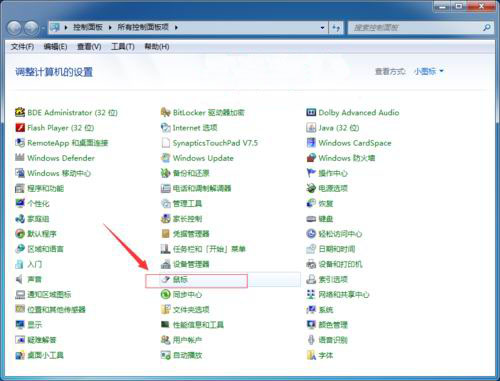This screenshot has width=500, height=381.
Task: Refresh the address bar view
Action: point(336,28)
